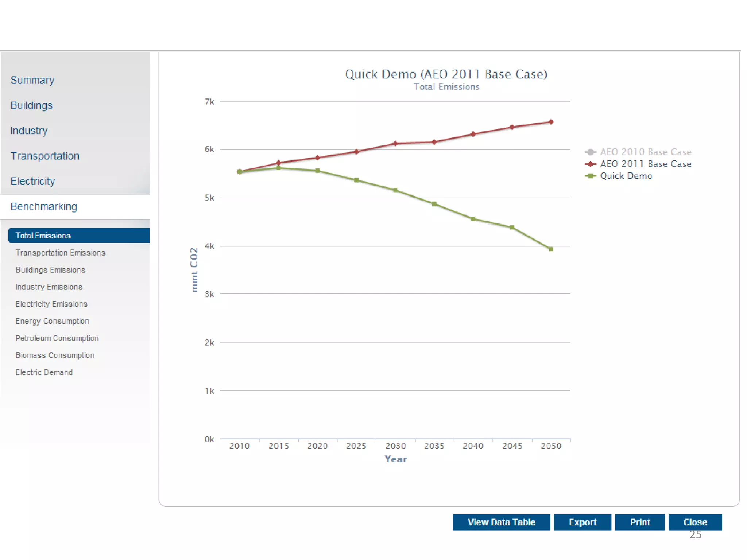Select Total Emissions in the sidebar
Image resolution: width=747 pixels, height=560 pixels.
(43, 236)
